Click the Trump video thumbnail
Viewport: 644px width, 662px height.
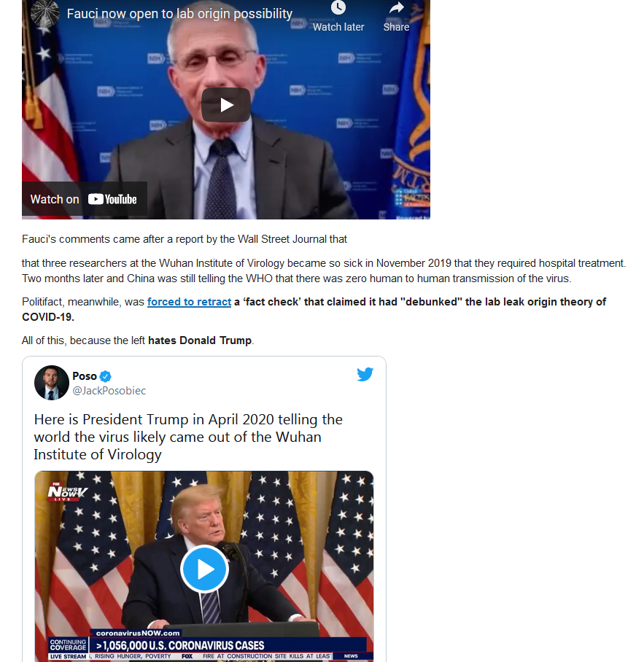(x=204, y=566)
